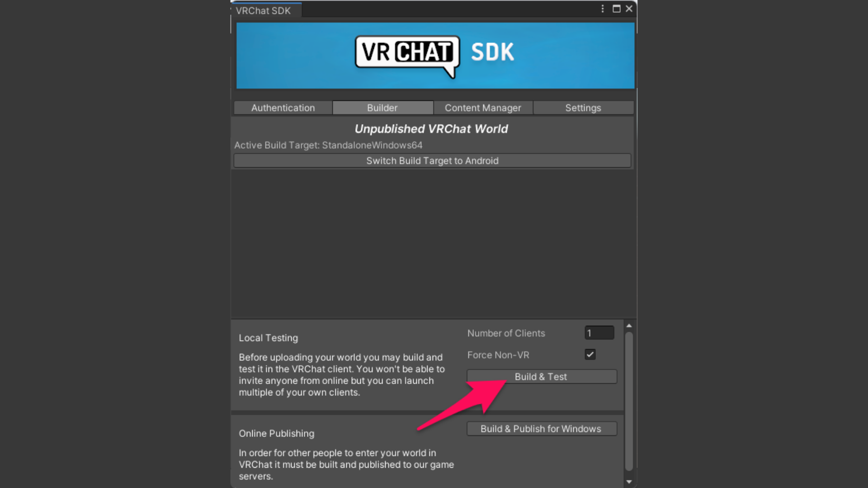The width and height of the screenshot is (868, 488).
Task: Click the Force Non-VR label
Action: [x=498, y=355]
